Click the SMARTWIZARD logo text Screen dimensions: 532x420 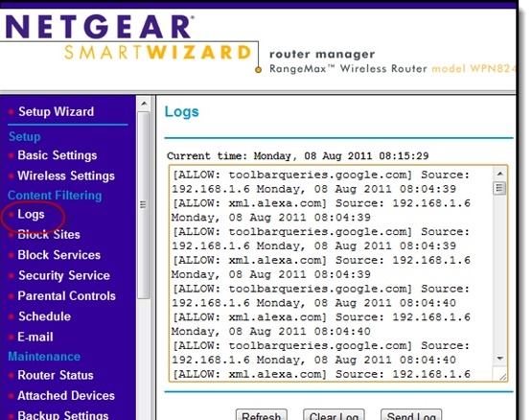[x=157, y=53]
